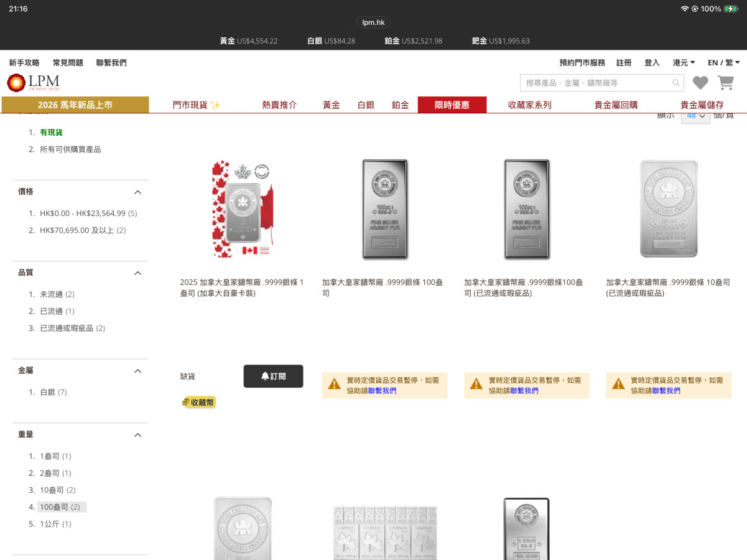This screenshot has height=560, width=747.
Task: Open the 貴金屬回購 menu
Action: pyautogui.click(x=616, y=105)
